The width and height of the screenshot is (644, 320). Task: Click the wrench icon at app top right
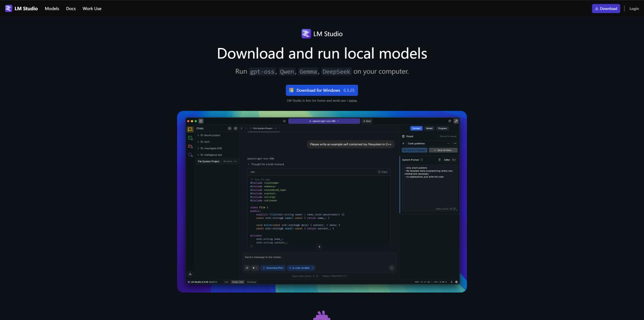[x=456, y=121]
